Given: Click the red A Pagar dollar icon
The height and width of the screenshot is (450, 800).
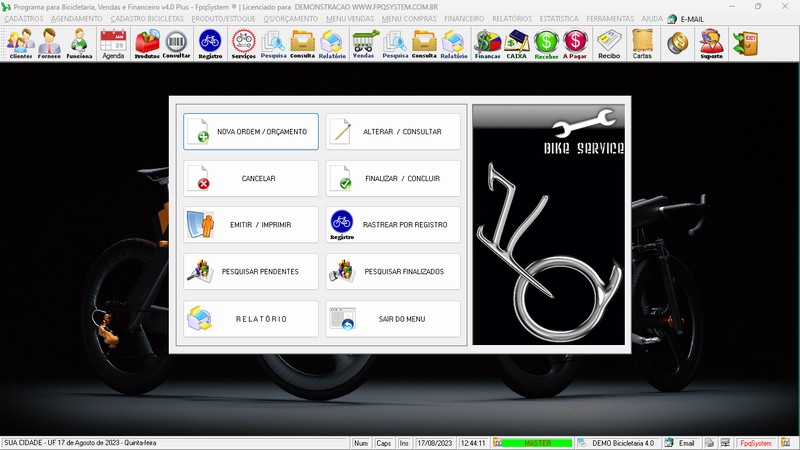Looking at the screenshot, I should 575,44.
